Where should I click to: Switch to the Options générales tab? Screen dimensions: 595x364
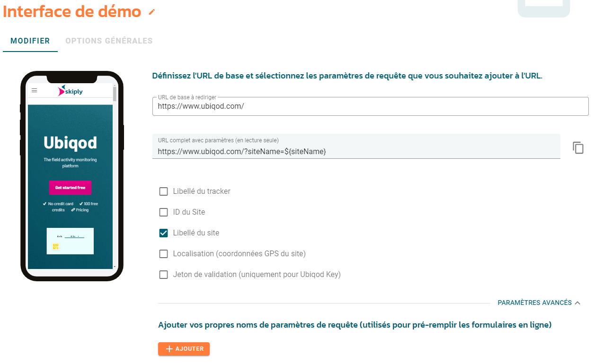109,41
